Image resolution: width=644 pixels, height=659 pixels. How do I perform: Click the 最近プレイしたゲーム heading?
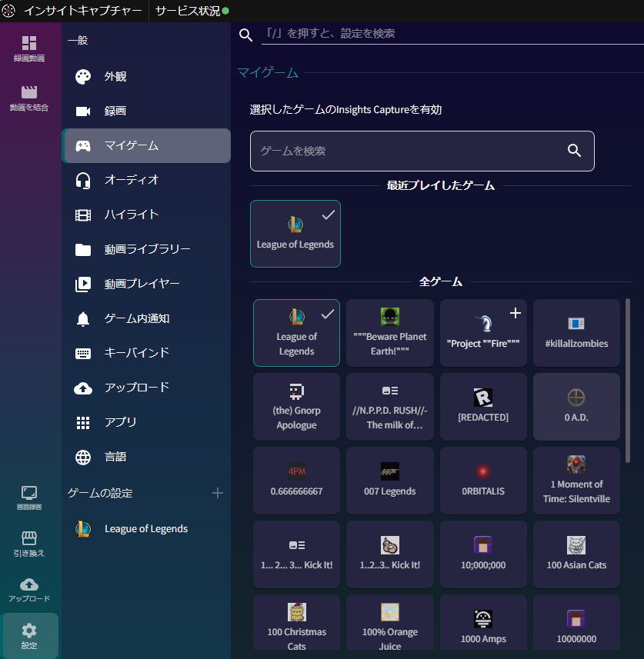tap(440, 185)
